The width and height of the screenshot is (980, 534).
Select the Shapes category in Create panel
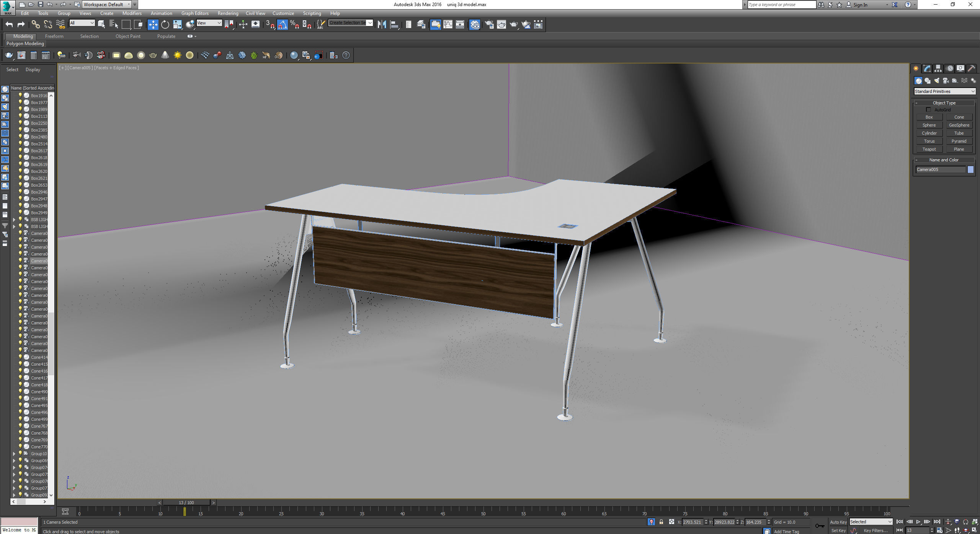pos(928,81)
